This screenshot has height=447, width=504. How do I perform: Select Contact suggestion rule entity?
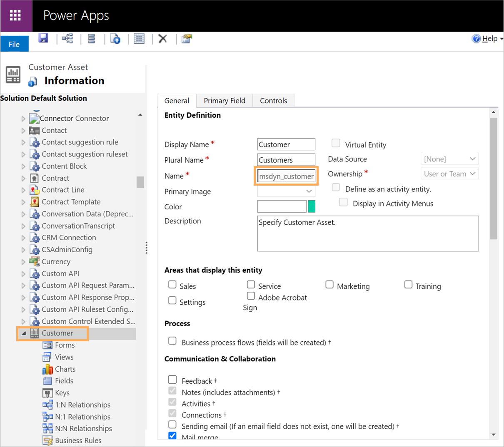[80, 142]
